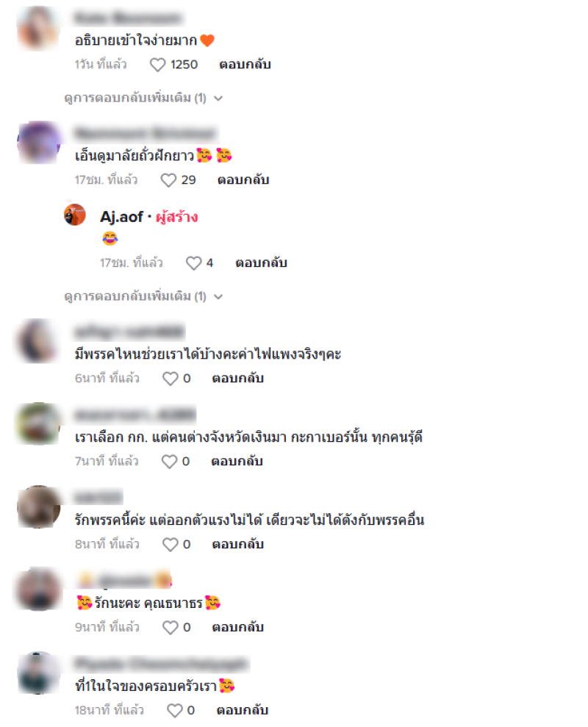This screenshot has height=727, width=588.
Task: Tap the heart on the 9-minute-old comment
Action: [x=171, y=628]
